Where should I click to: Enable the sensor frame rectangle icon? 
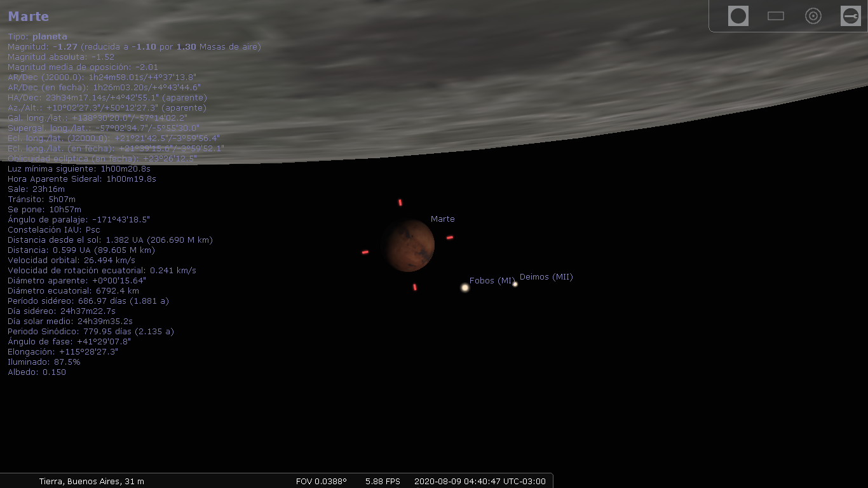coord(776,16)
